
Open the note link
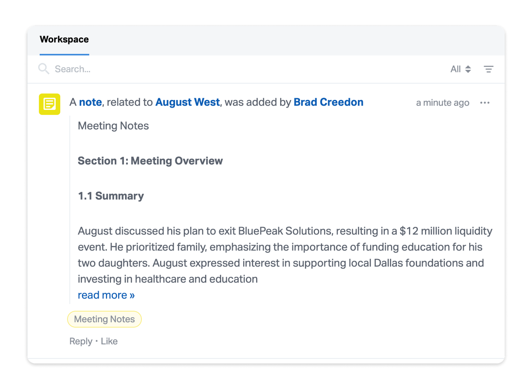90,102
